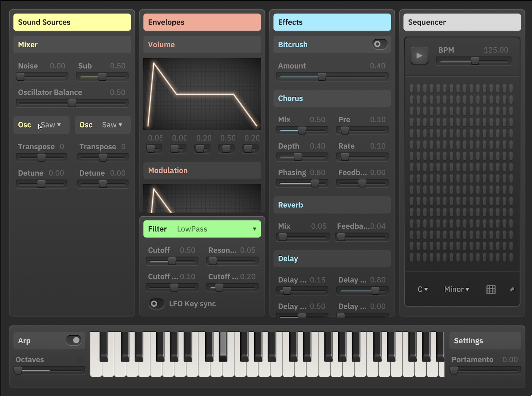Open the root note C dropdown
532x396 pixels.
pyautogui.click(x=423, y=289)
